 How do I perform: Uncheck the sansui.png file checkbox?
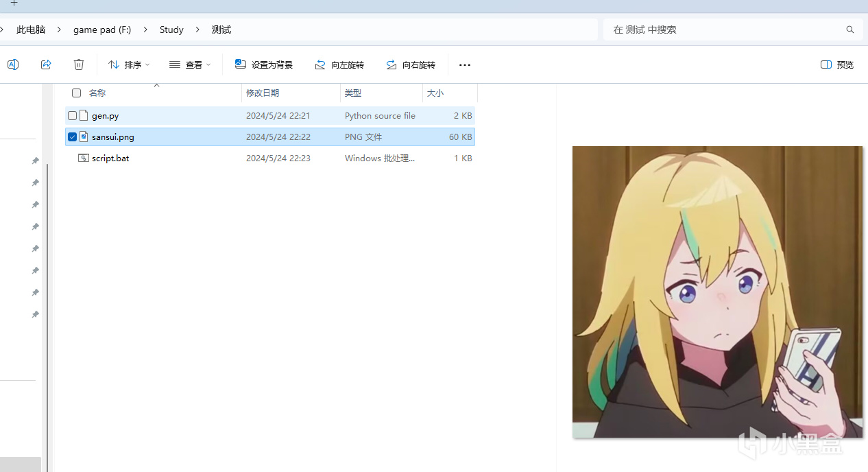coord(72,137)
